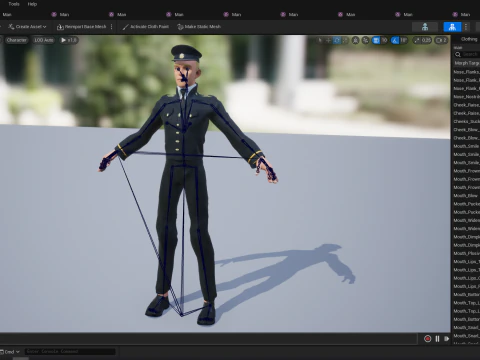
Task: Pause the animation preview
Action: 437,339
